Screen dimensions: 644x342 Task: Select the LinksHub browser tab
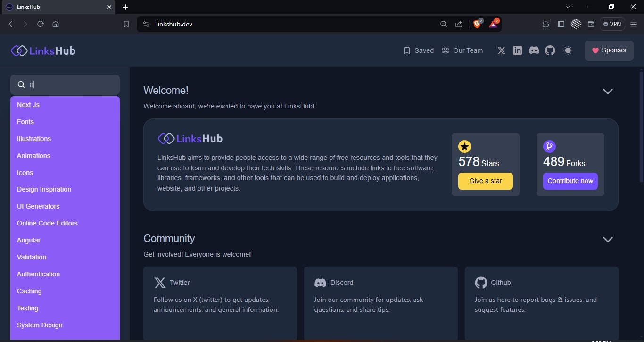[58, 7]
